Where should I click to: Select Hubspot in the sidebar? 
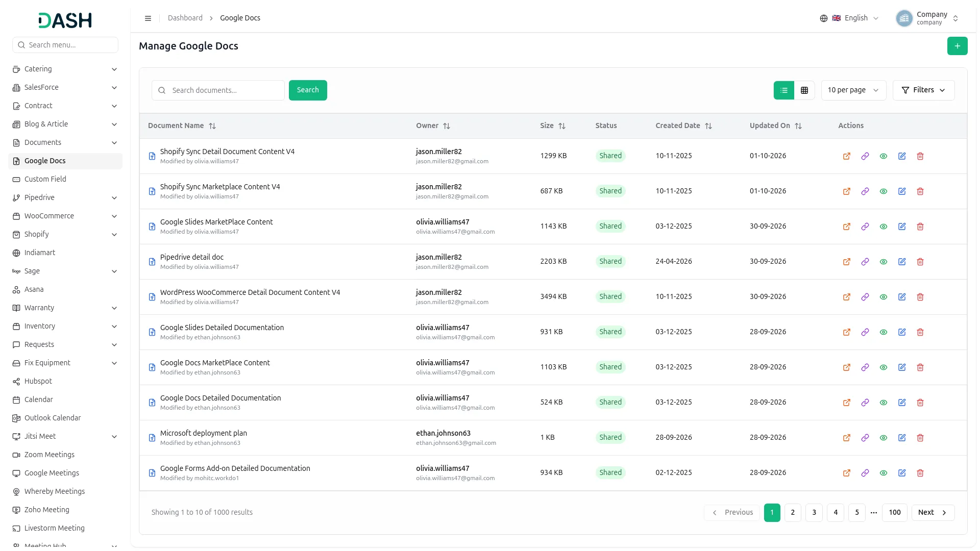pos(65,381)
